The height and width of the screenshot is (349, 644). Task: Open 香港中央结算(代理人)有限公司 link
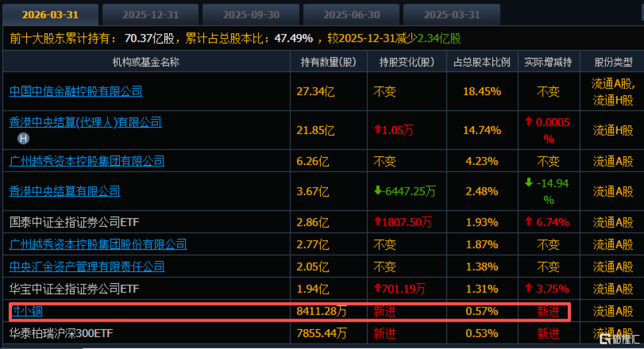point(85,122)
